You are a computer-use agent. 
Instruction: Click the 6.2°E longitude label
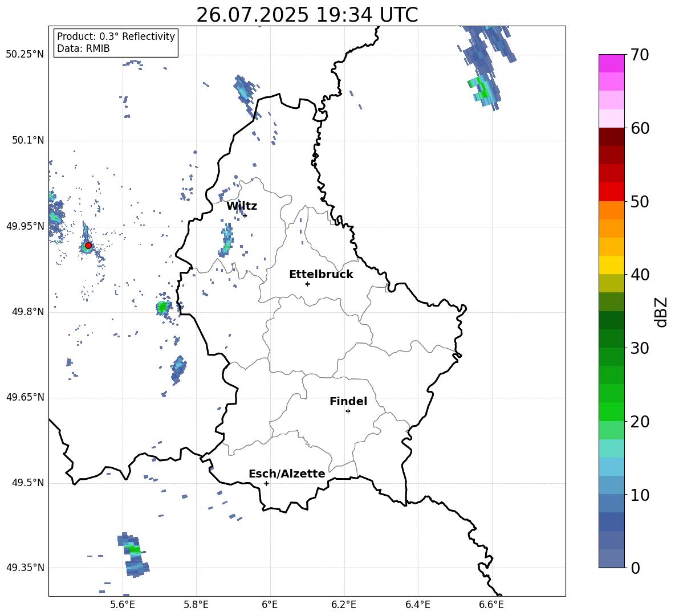click(x=344, y=605)
